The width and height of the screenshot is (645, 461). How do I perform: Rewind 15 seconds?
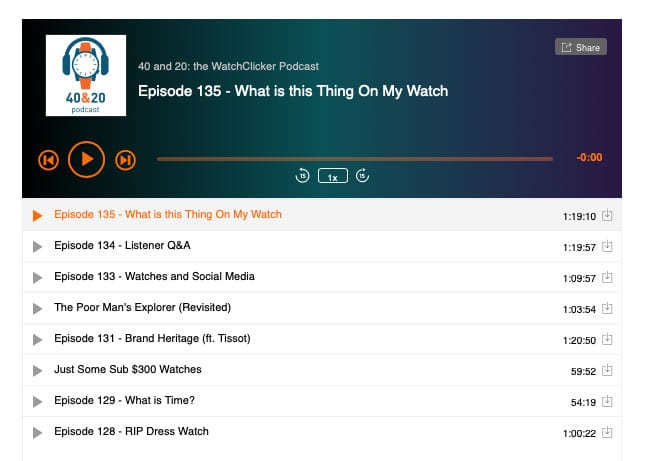coord(302,176)
